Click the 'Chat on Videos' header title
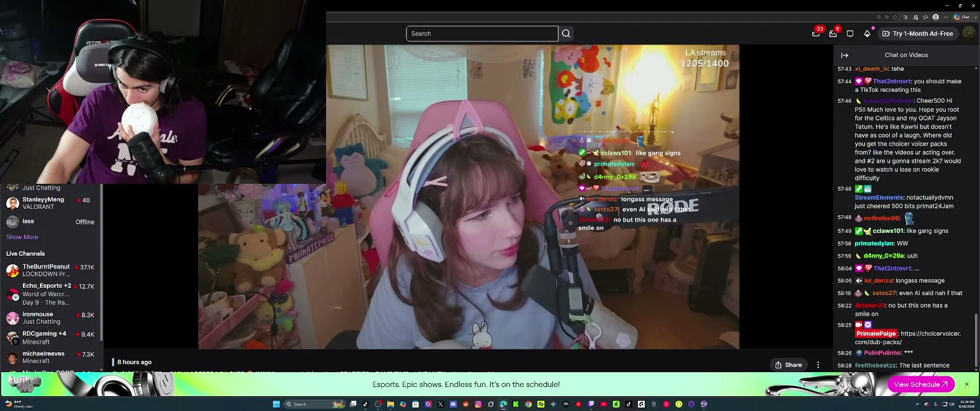The width and height of the screenshot is (980, 411). pos(906,55)
